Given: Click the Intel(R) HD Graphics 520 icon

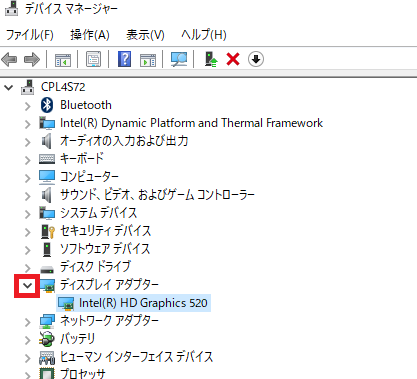Looking at the screenshot, I should point(66,303).
